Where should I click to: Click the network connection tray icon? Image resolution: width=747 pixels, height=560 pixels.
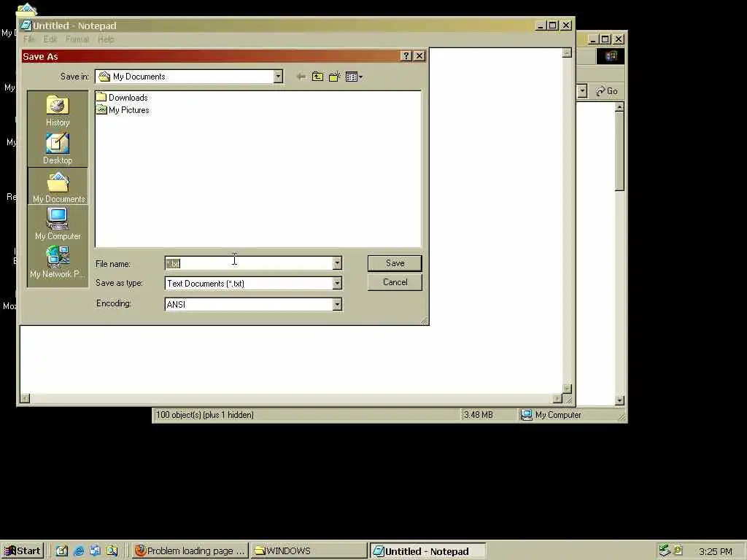pyautogui.click(x=665, y=551)
